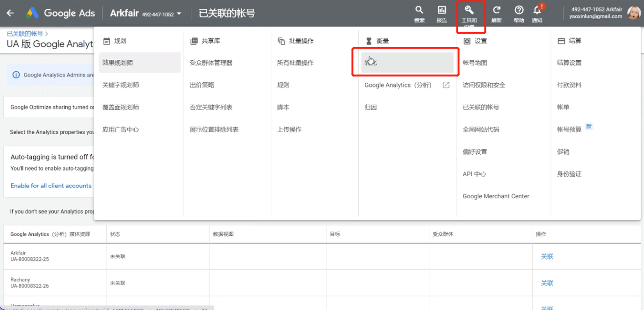Click the account profile avatar
The height and width of the screenshot is (310, 644).
(634, 13)
